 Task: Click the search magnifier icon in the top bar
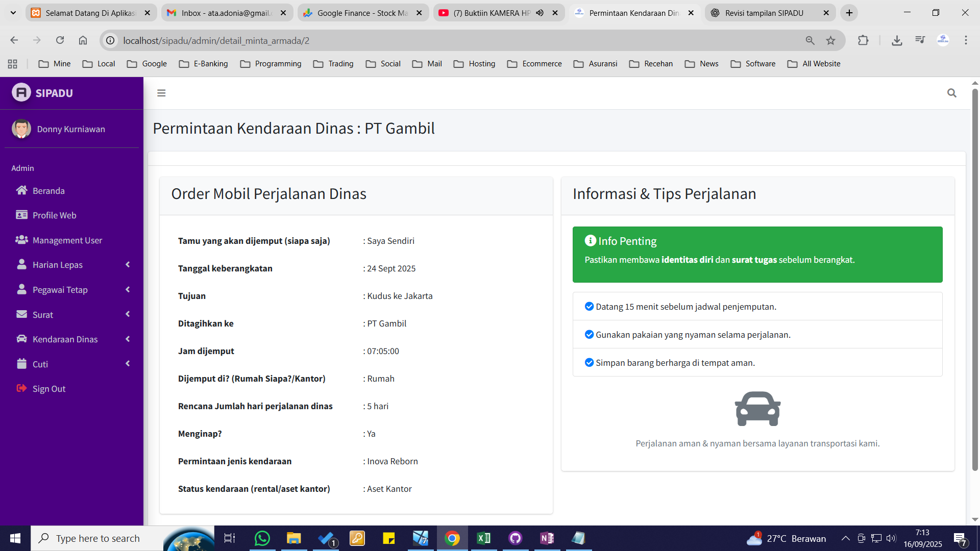(x=951, y=93)
